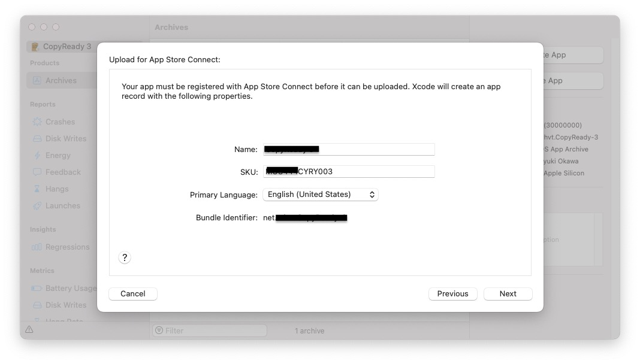Click the Disk Writes icon under Reports

pyautogui.click(x=37, y=138)
